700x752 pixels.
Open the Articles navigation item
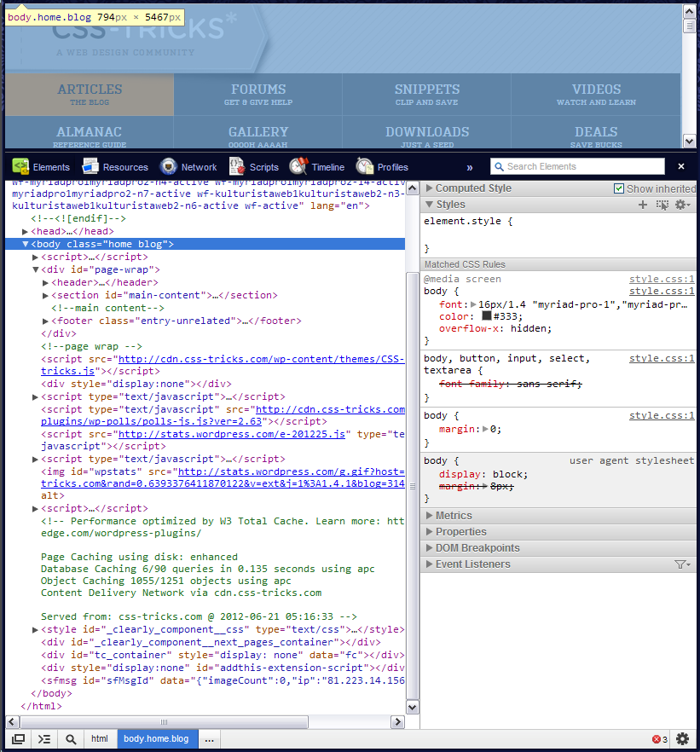pyautogui.click(x=90, y=95)
